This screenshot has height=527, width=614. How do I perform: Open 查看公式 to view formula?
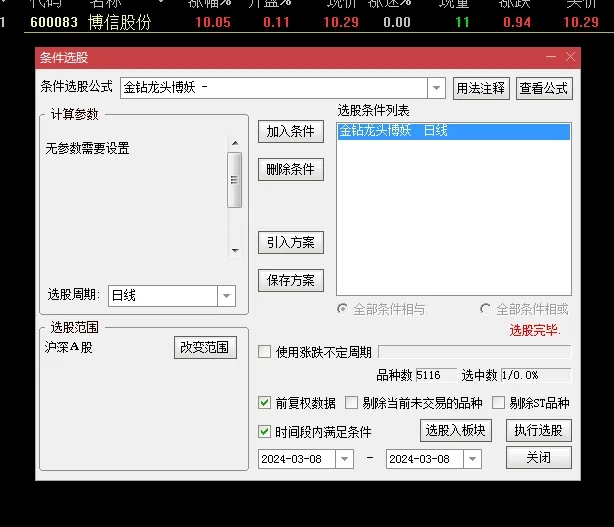coord(544,88)
